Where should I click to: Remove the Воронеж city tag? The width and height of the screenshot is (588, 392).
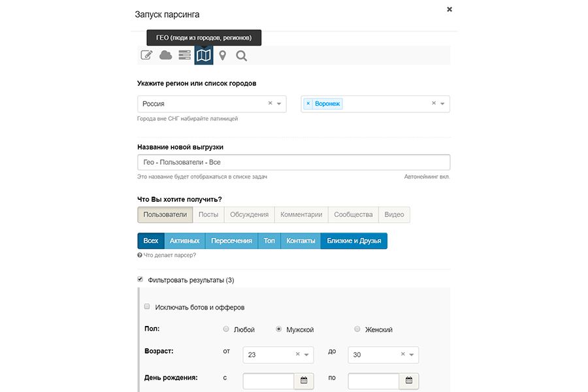[x=308, y=103]
